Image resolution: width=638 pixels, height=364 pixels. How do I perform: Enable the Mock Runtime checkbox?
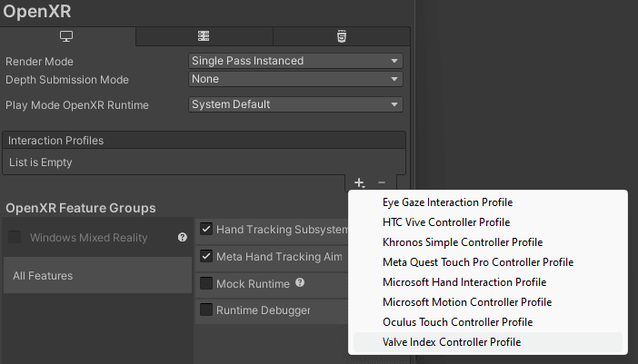tap(206, 284)
